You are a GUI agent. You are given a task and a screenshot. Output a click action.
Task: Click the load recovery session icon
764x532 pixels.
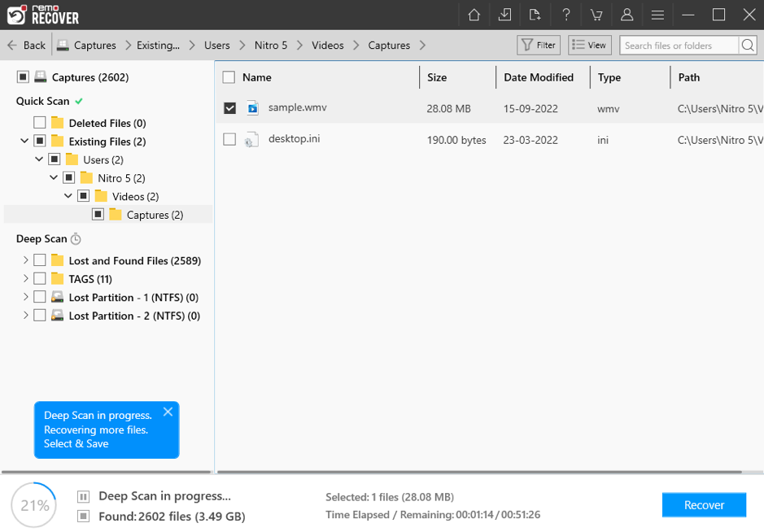[x=535, y=15]
